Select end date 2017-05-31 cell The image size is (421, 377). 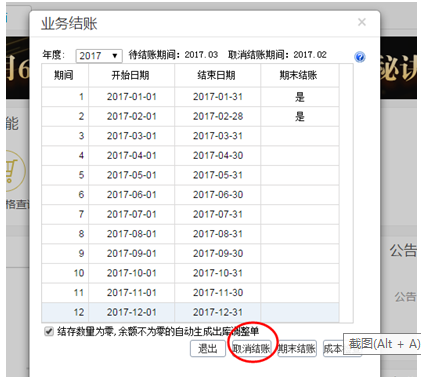[x=217, y=175]
